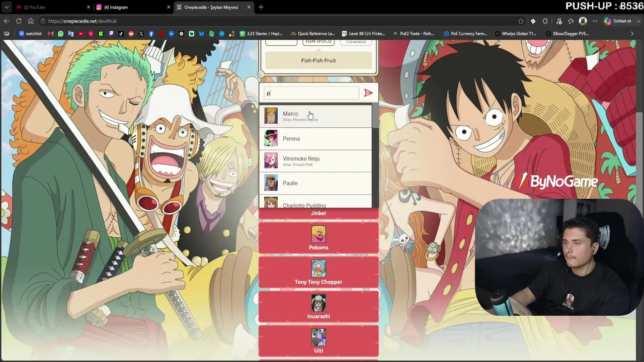Open the Kick bookmark
Image resolution: width=644 pixels, height=362 pixels.
coord(101,34)
